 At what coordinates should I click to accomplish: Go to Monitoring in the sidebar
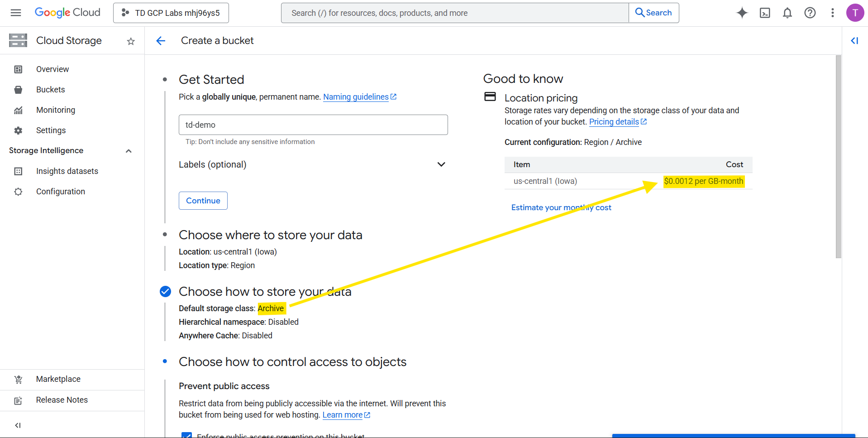56,110
